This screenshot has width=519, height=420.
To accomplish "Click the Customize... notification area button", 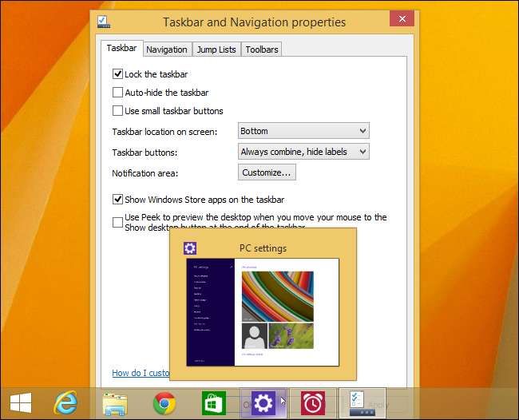I will click(x=267, y=172).
